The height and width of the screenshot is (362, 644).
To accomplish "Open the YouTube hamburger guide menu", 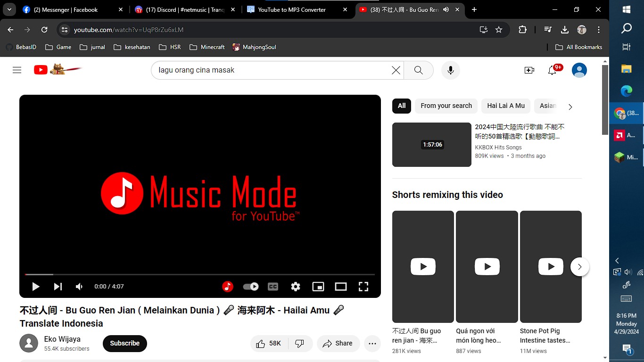I will (17, 70).
